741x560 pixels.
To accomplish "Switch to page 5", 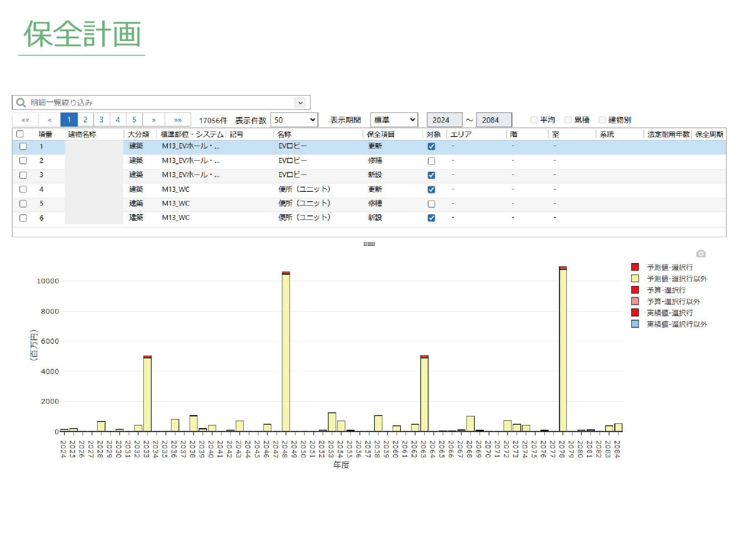I will coord(134,120).
